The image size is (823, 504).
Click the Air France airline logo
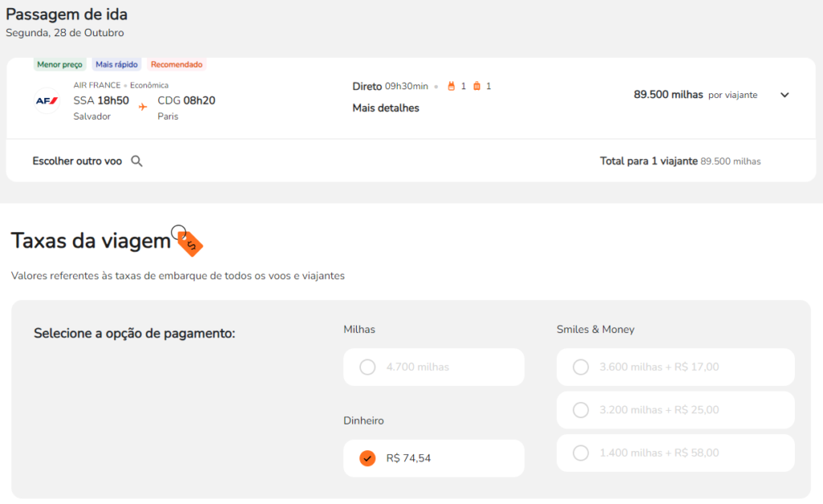coord(47,100)
